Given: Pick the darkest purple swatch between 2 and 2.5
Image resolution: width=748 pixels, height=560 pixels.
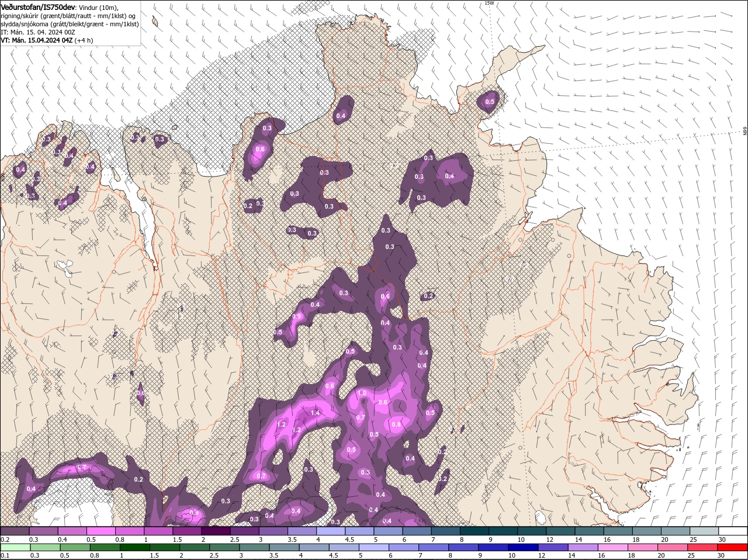Looking at the screenshot, I should point(216,531).
